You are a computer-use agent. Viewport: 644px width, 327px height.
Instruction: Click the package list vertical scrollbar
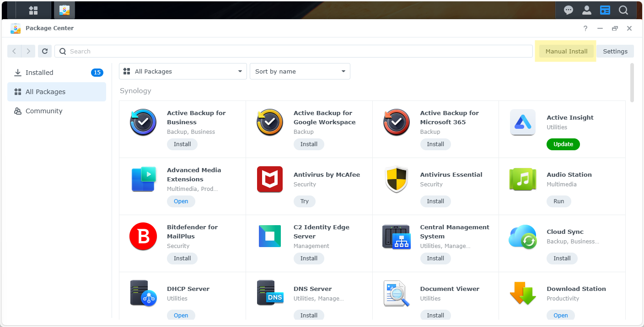point(632,83)
